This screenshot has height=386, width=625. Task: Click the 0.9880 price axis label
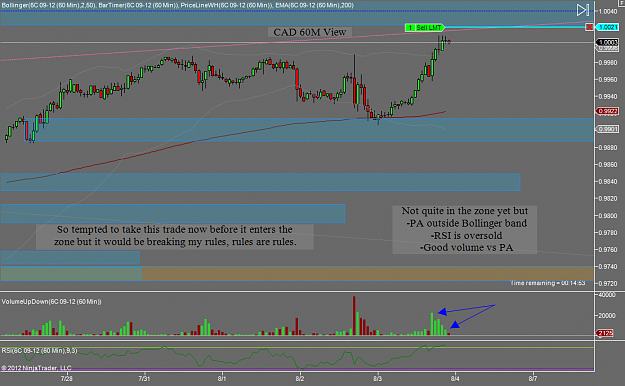click(x=608, y=148)
